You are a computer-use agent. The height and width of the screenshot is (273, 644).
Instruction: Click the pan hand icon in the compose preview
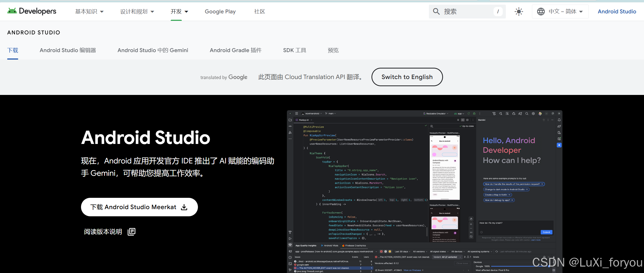[471, 219]
